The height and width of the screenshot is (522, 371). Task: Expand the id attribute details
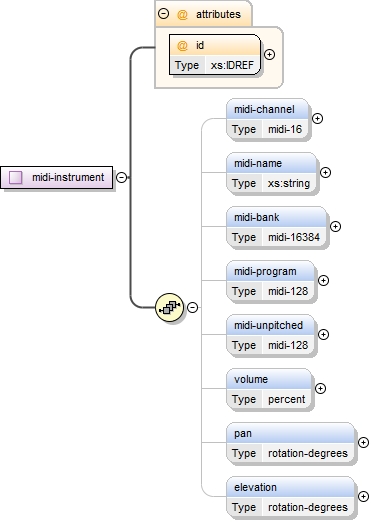click(x=269, y=54)
